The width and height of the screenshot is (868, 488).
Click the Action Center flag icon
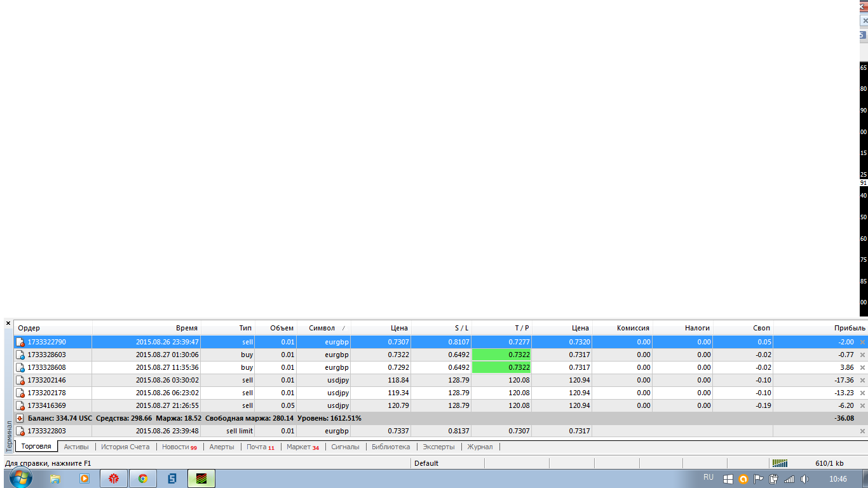coord(759,479)
